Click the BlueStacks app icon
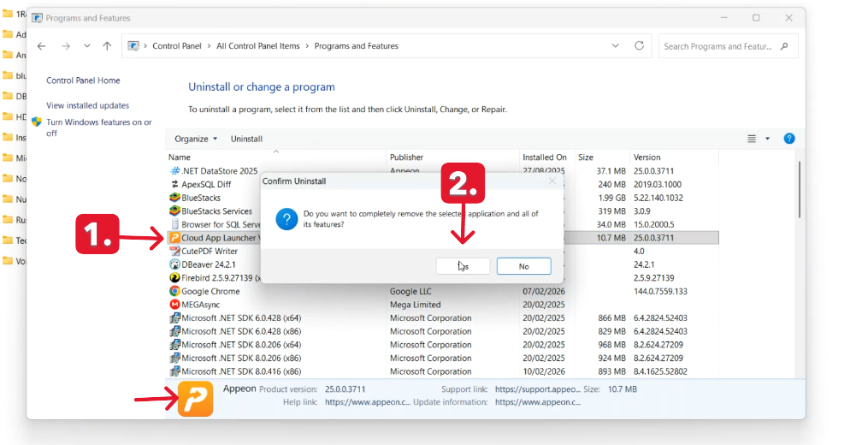The width and height of the screenshot is (868, 445). [x=174, y=198]
